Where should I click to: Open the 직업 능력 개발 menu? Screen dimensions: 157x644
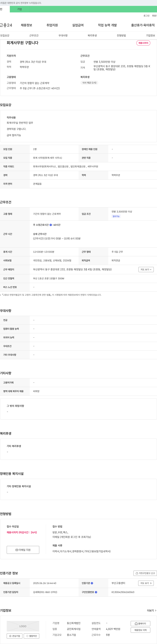pyautogui.click(x=107, y=25)
